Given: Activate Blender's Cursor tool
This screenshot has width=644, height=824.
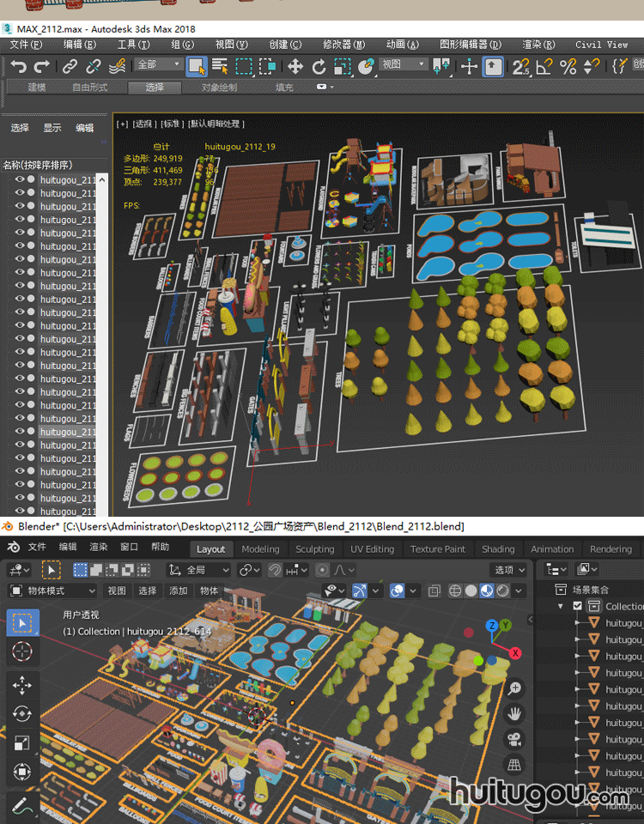Looking at the screenshot, I should pos(22,651).
